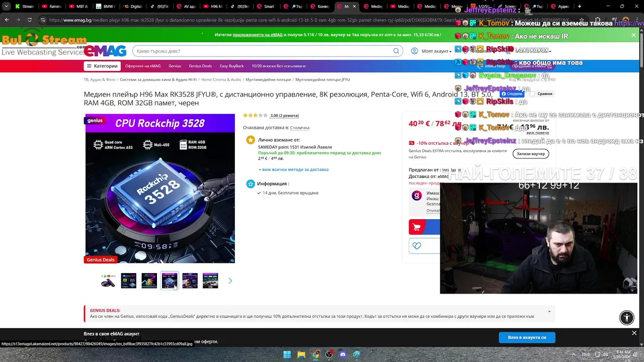
Task: Click the star rating icons
Action: pos(255,116)
